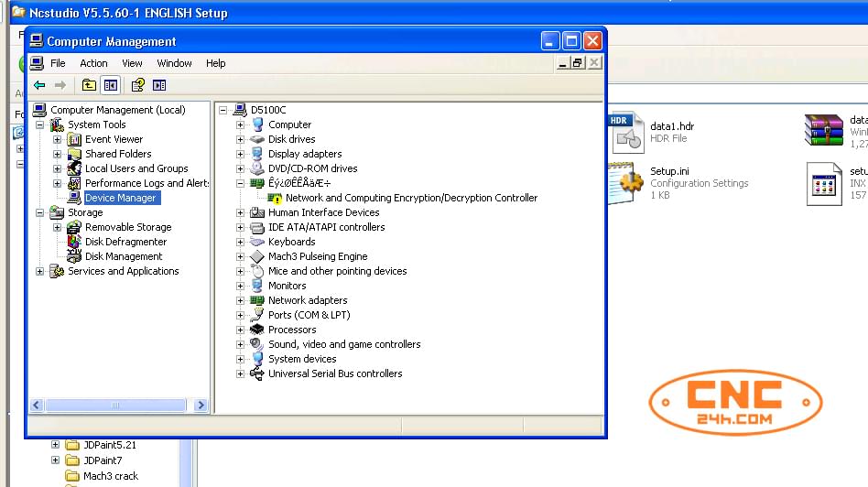Click the rightmost toolbar pane icon
The height and width of the screenshot is (487, 868).
[x=159, y=85]
